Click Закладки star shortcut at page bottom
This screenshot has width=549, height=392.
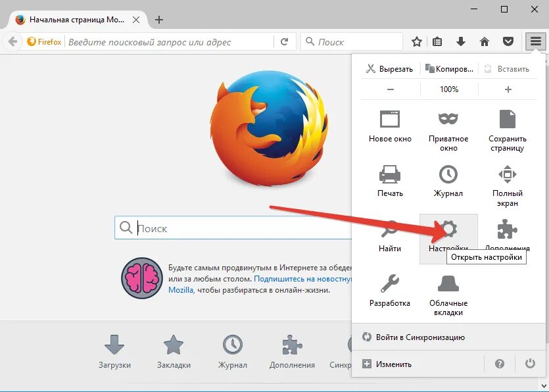174,351
